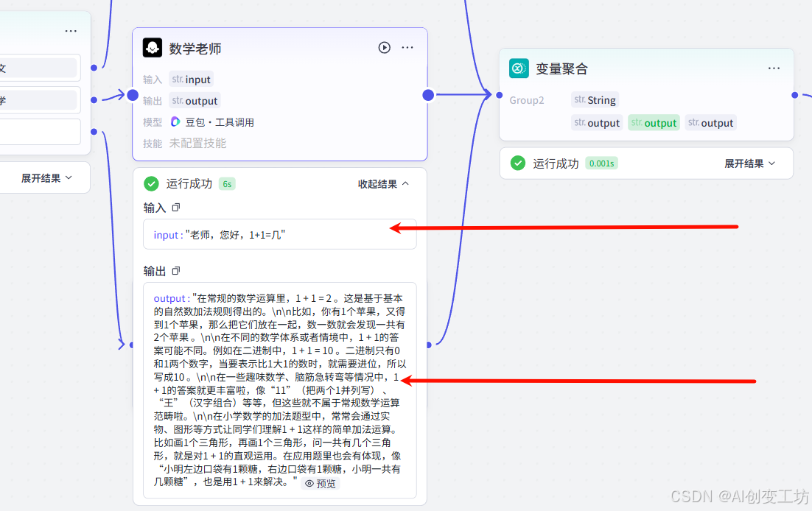The image size is (812, 511).
Task: Click the 豆包 model logo icon
Action: tap(175, 121)
